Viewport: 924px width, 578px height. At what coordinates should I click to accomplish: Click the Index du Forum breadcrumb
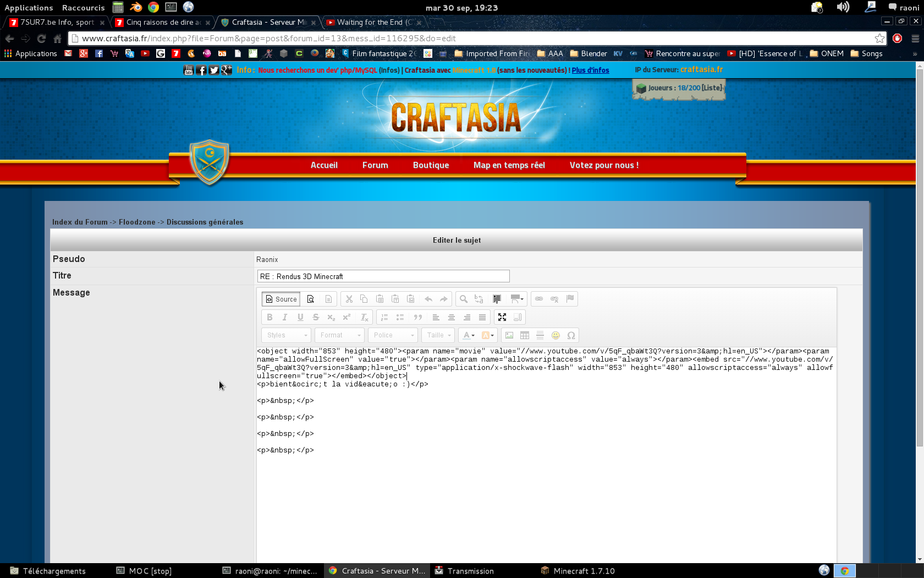80,222
